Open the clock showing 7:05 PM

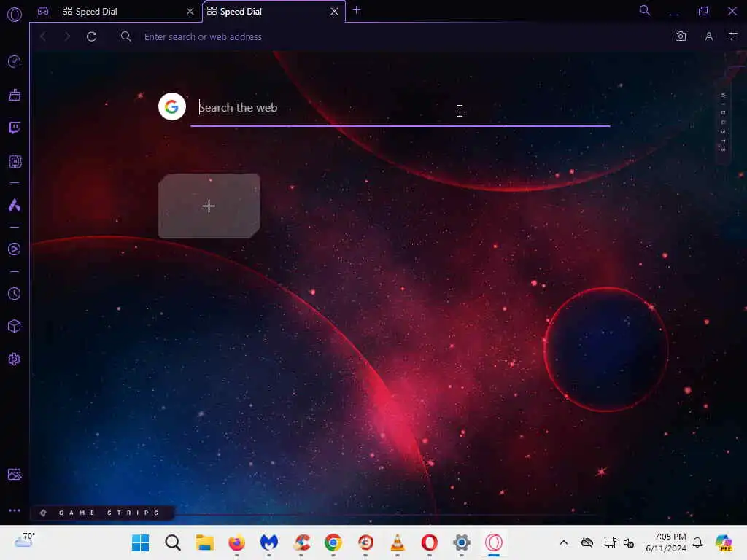coord(666,542)
